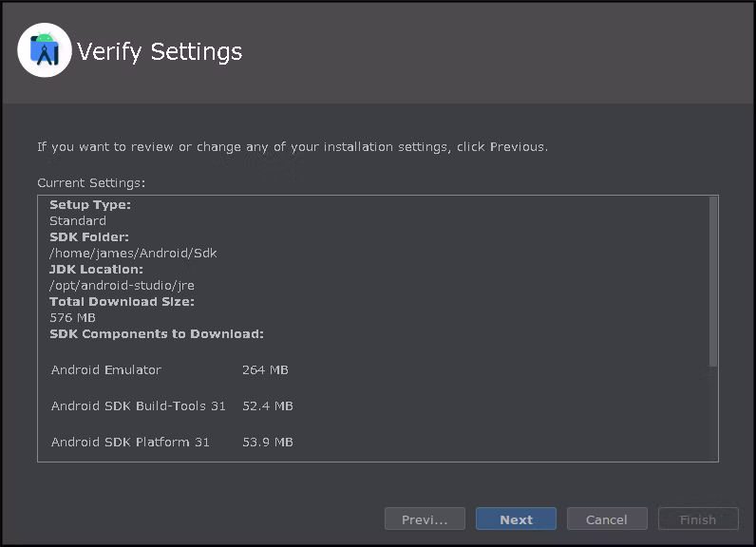Select the /opt/android-studio/jre path

(122, 285)
